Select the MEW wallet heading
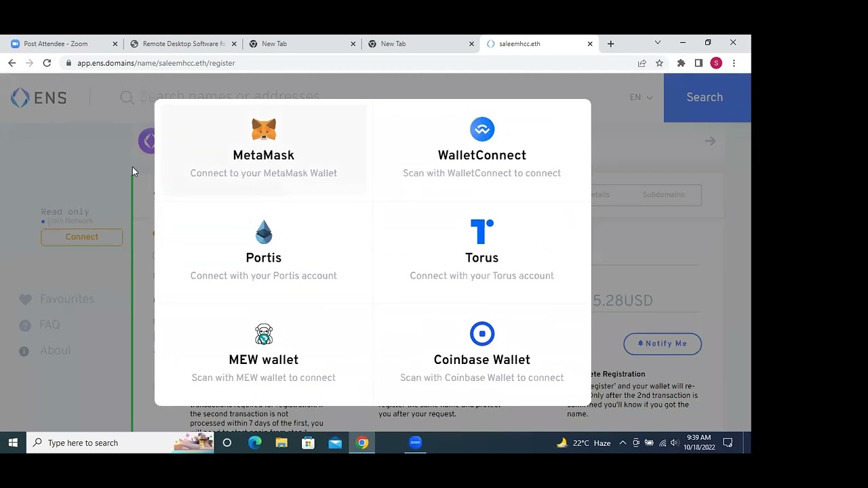 coord(264,360)
